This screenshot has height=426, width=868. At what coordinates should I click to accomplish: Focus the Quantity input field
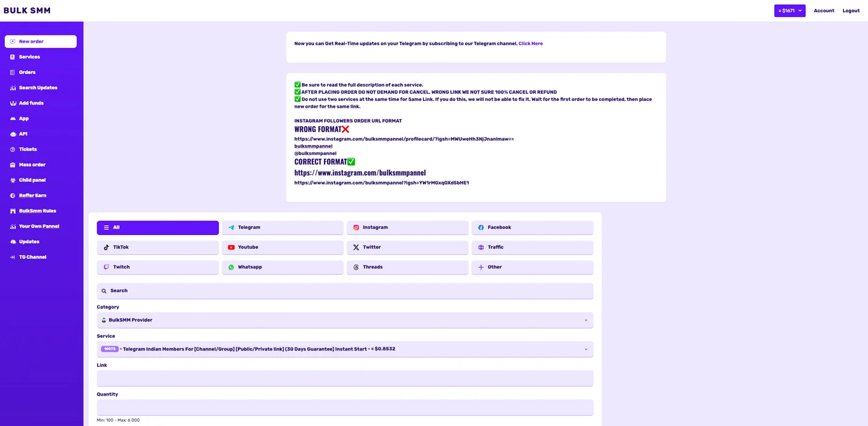(x=345, y=407)
